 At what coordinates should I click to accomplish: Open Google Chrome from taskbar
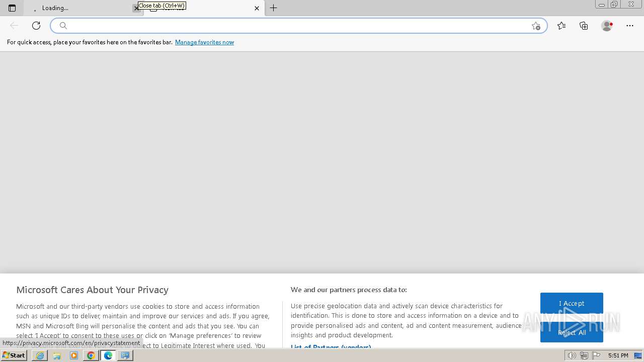point(91,355)
